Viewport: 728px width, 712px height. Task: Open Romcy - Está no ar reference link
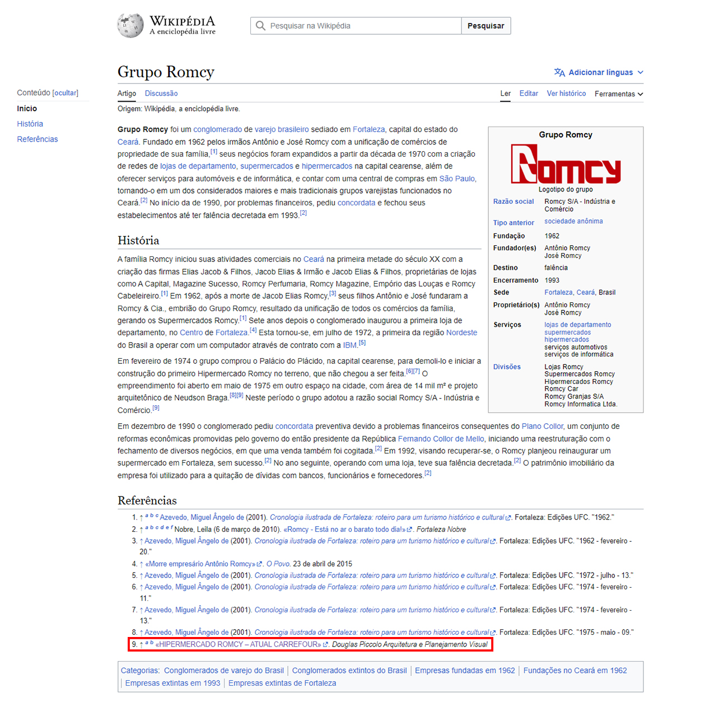[344, 530]
